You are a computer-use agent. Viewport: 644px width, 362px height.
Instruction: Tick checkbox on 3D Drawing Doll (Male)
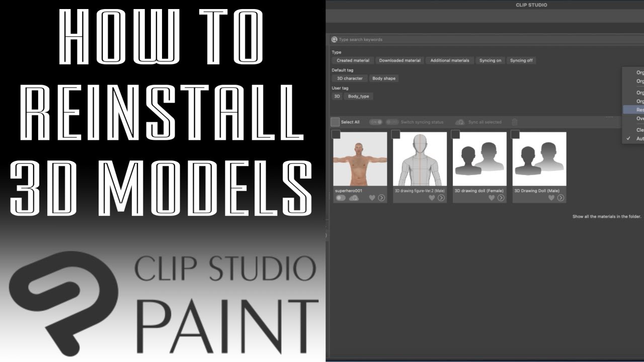coord(515,134)
